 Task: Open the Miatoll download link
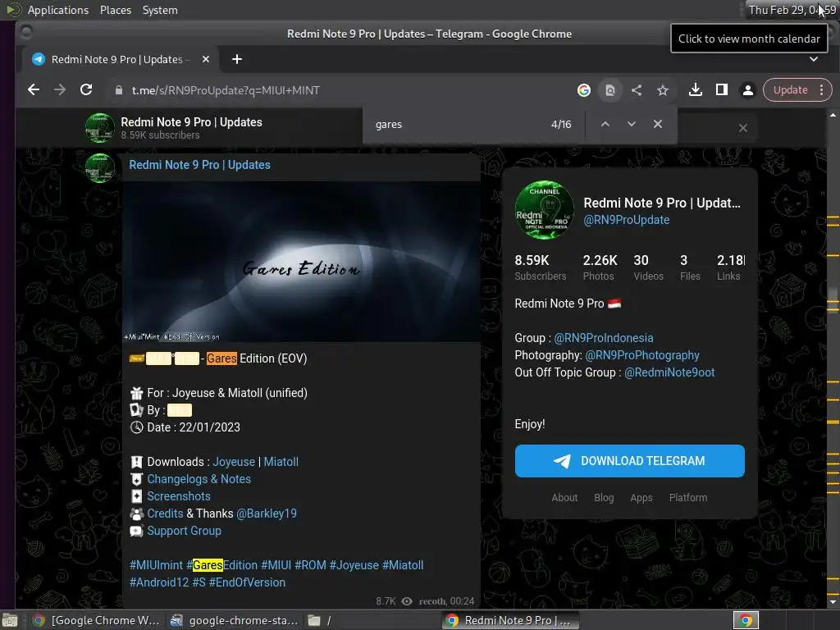(x=281, y=462)
